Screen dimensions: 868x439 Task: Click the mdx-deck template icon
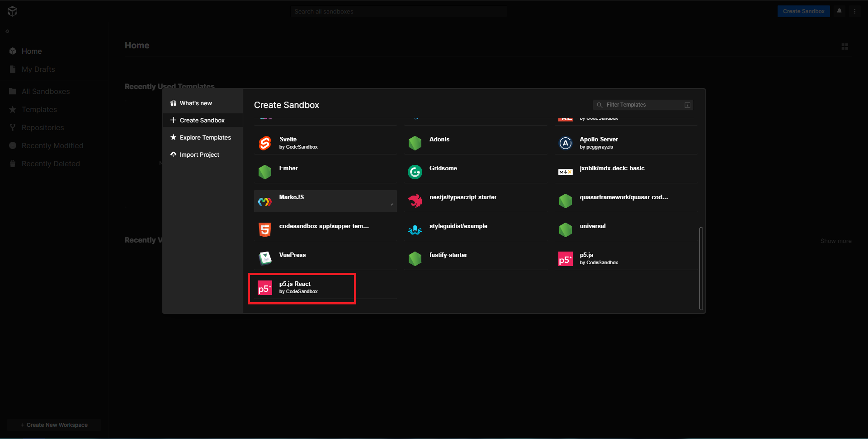[x=566, y=172]
